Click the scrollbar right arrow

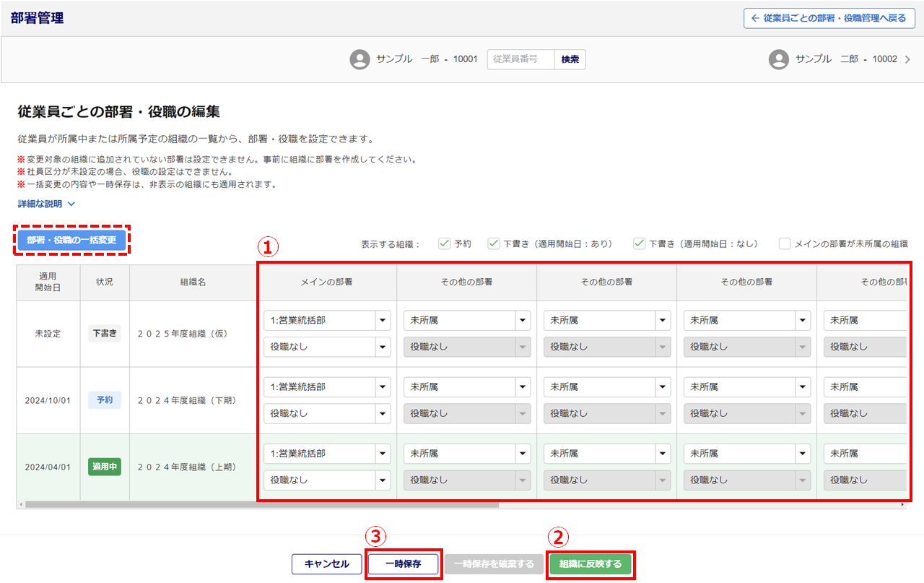[x=903, y=504]
